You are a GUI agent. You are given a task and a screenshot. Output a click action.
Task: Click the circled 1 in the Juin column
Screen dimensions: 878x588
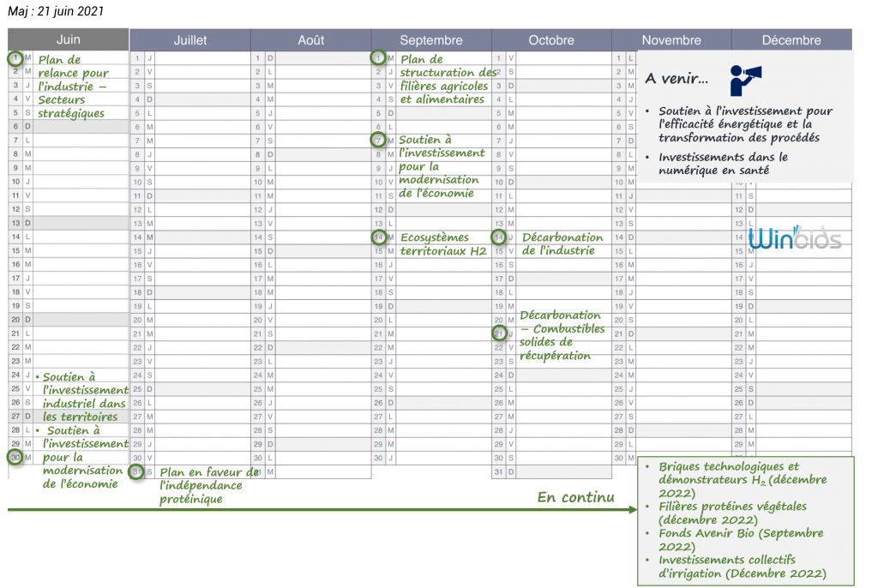point(15,57)
